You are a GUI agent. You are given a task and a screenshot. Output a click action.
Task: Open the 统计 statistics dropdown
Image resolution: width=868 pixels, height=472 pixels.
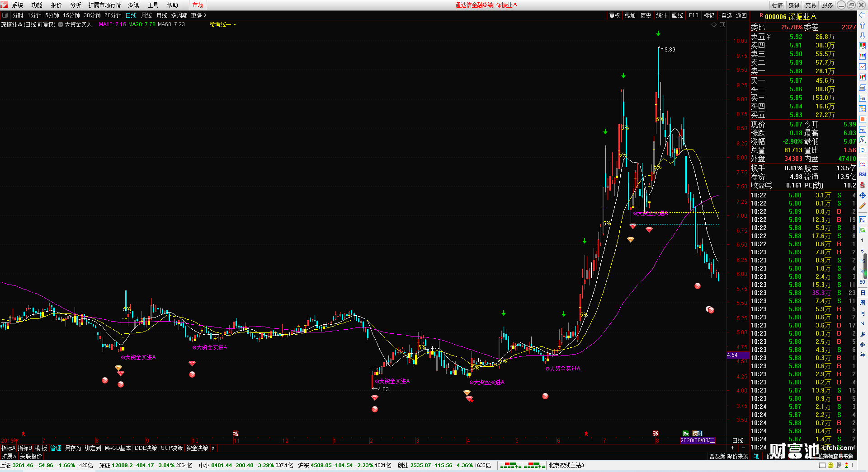pos(662,15)
